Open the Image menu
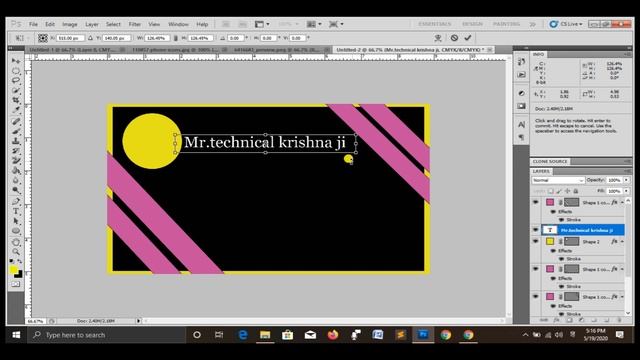Screen dimensions: 640x360 coord(70,24)
